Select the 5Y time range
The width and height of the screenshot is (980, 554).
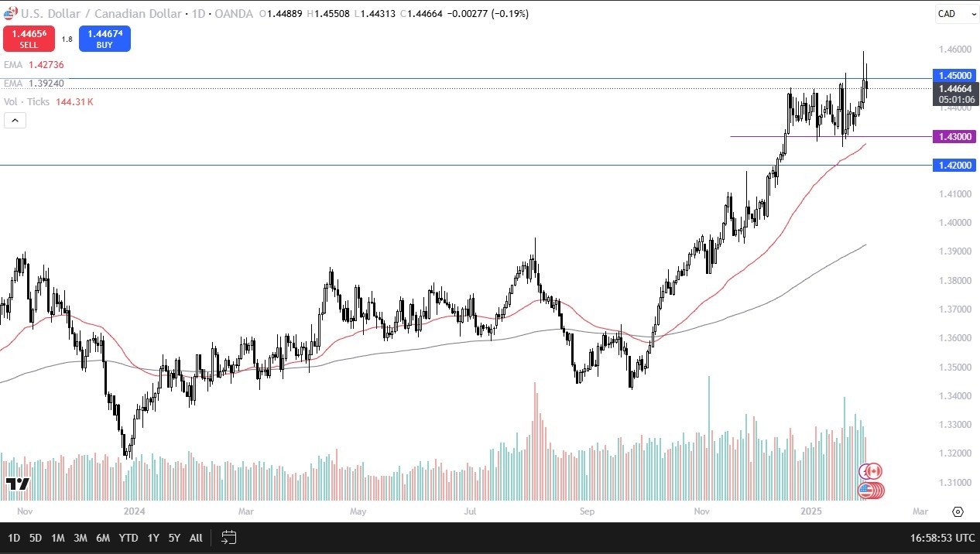(x=174, y=538)
